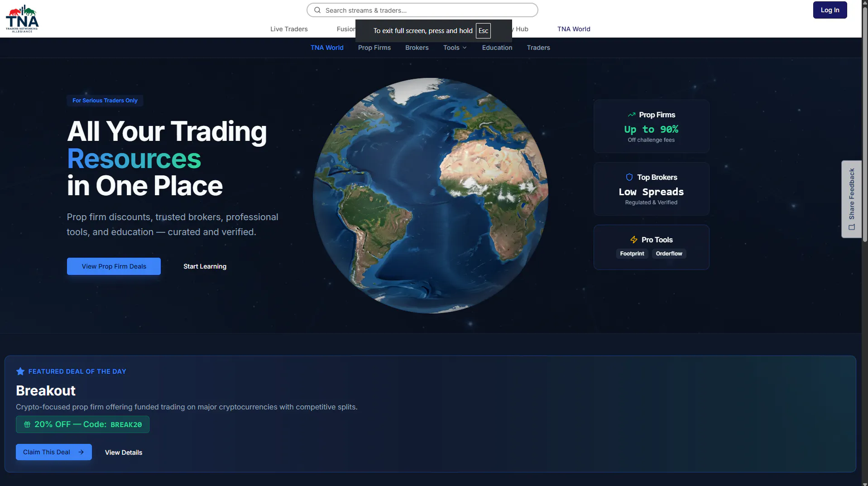Open the TNA World sub-navigation item
868x486 pixels.
327,48
